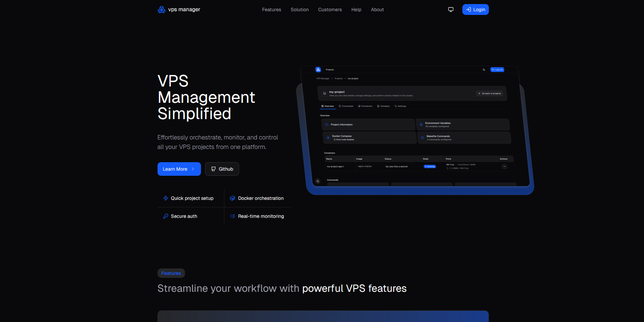Click the Features badge label

(x=171, y=273)
